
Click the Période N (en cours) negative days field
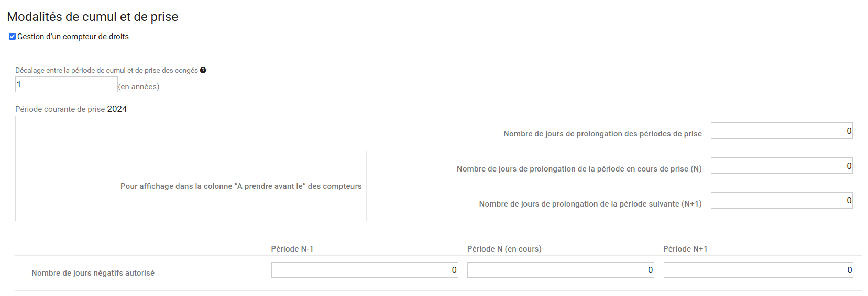point(561,270)
